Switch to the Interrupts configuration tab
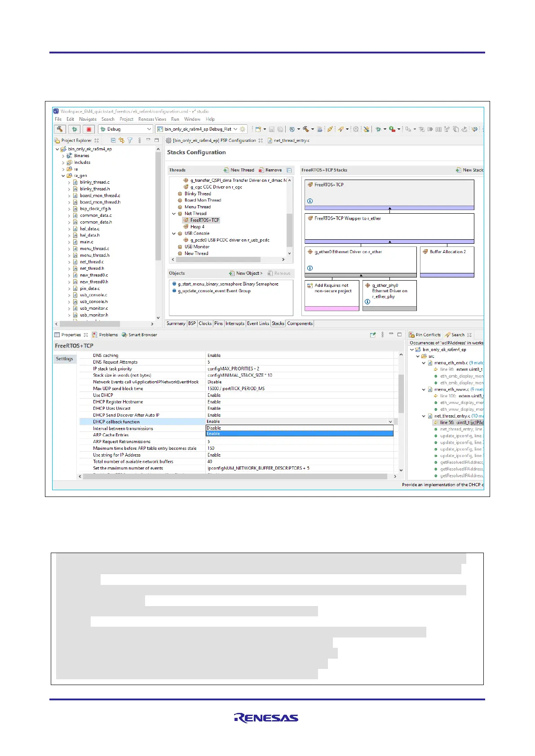535x756 pixels. 235,324
